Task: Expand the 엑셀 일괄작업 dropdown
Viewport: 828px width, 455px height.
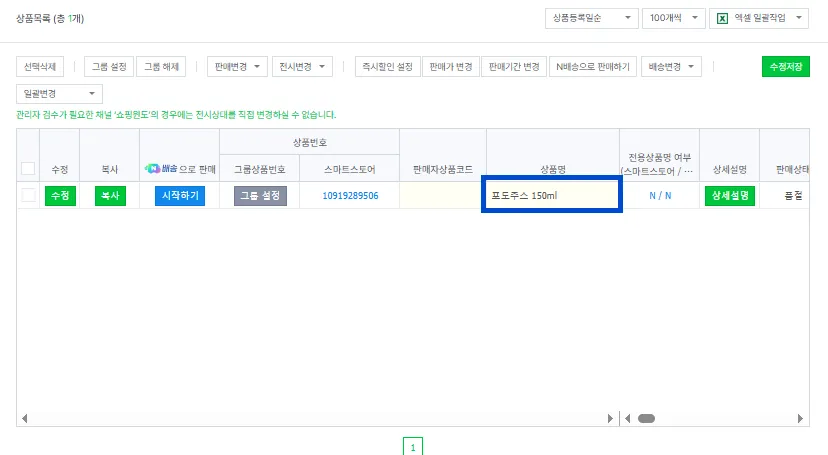Action: pos(759,18)
